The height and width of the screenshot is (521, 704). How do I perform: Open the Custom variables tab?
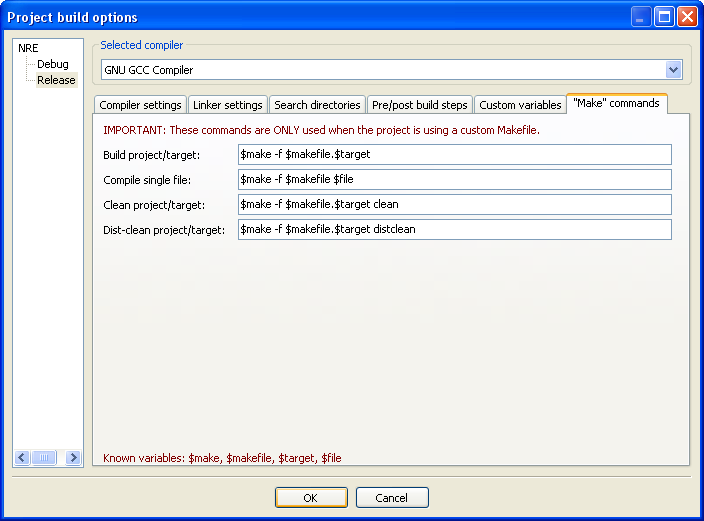coord(520,105)
